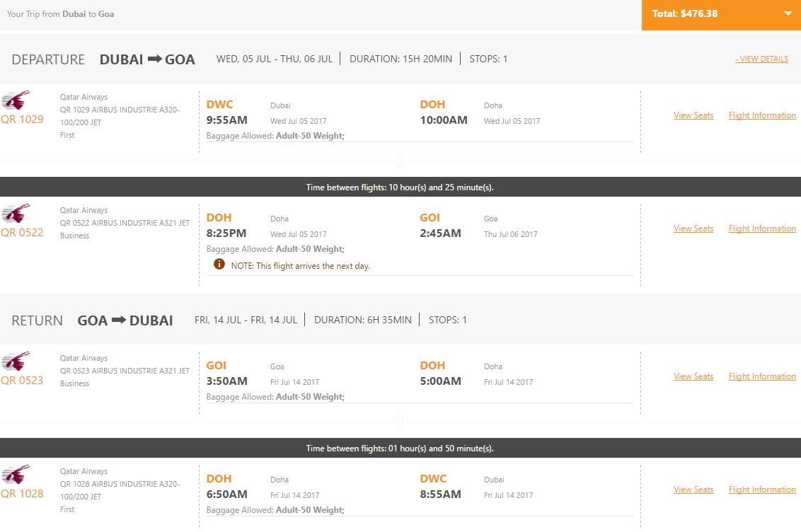Click flight number QR 1028
This screenshot has width=801, height=532.
click(x=22, y=494)
